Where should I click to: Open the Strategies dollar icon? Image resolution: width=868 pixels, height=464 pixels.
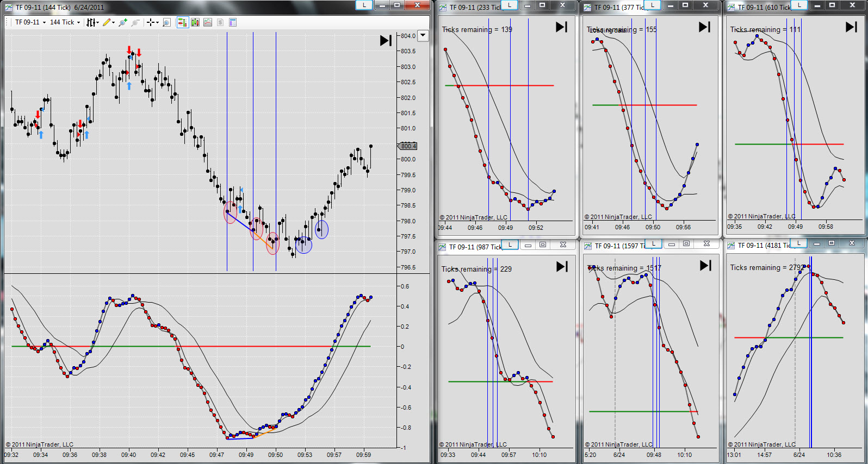pos(220,22)
